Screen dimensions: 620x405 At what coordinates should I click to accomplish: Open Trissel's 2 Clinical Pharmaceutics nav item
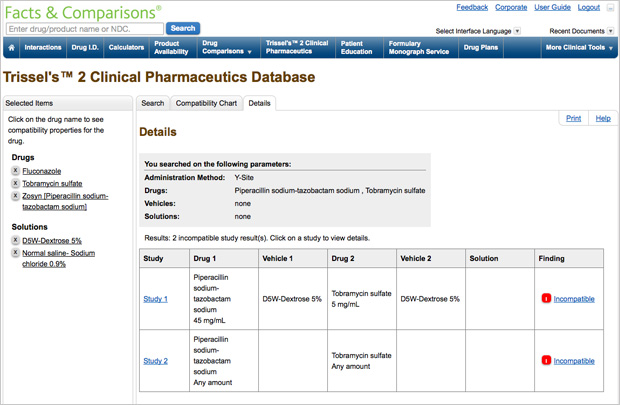(297, 47)
